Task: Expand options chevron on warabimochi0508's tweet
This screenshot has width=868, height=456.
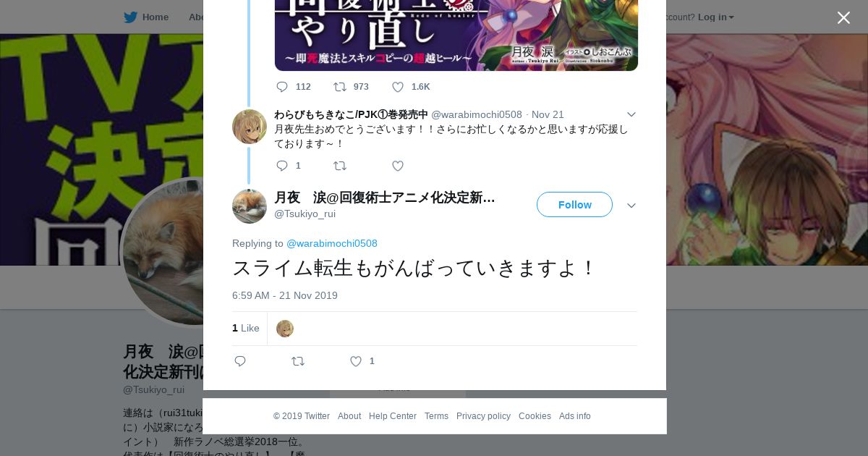Action: pyautogui.click(x=631, y=114)
